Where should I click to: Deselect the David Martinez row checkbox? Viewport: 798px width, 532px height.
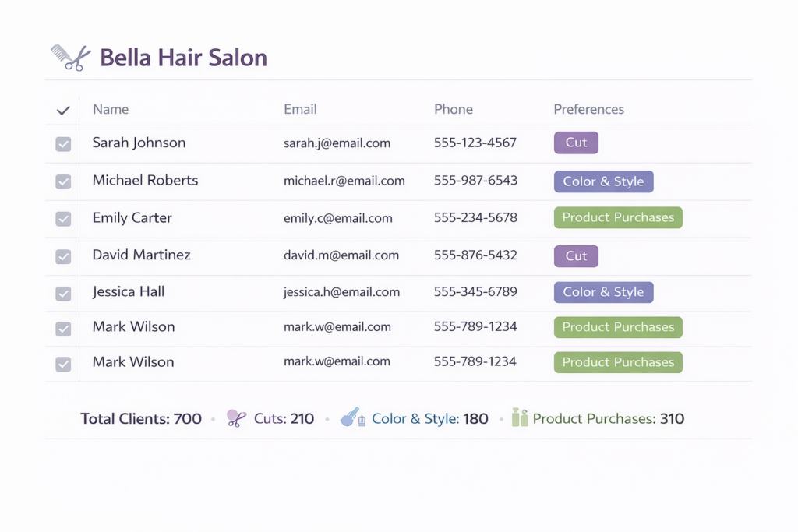point(63,256)
